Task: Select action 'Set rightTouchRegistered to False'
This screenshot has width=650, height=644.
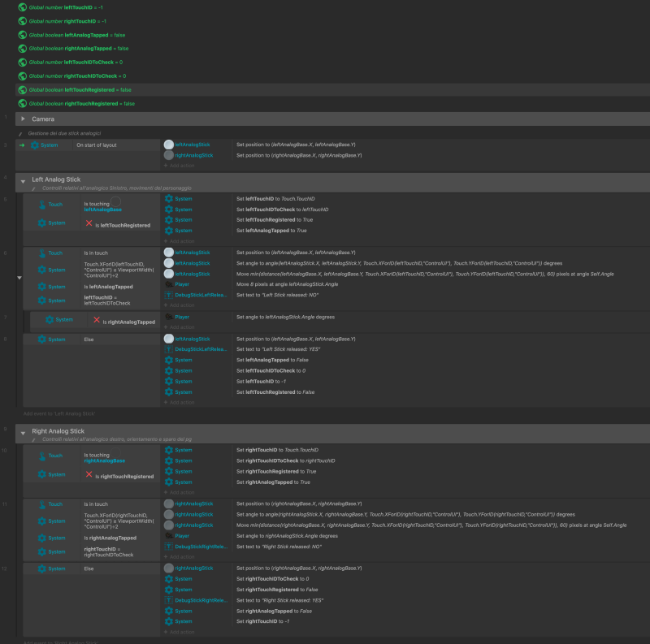Action: [x=277, y=590]
